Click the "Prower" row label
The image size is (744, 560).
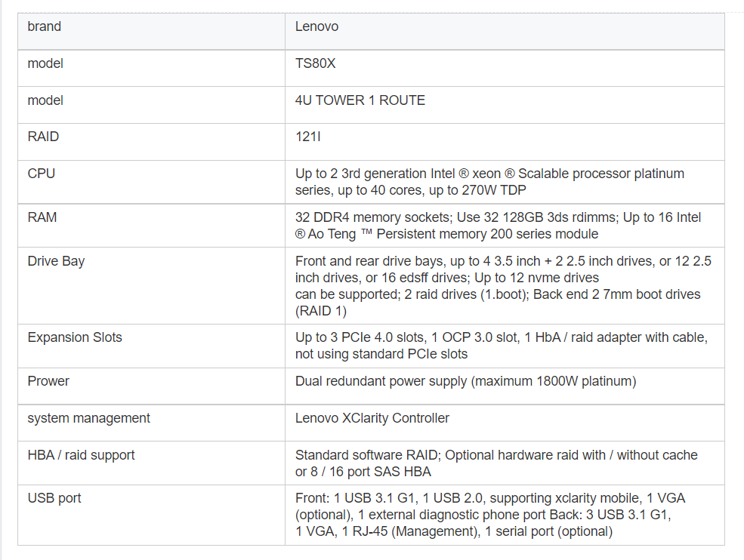coord(48,381)
